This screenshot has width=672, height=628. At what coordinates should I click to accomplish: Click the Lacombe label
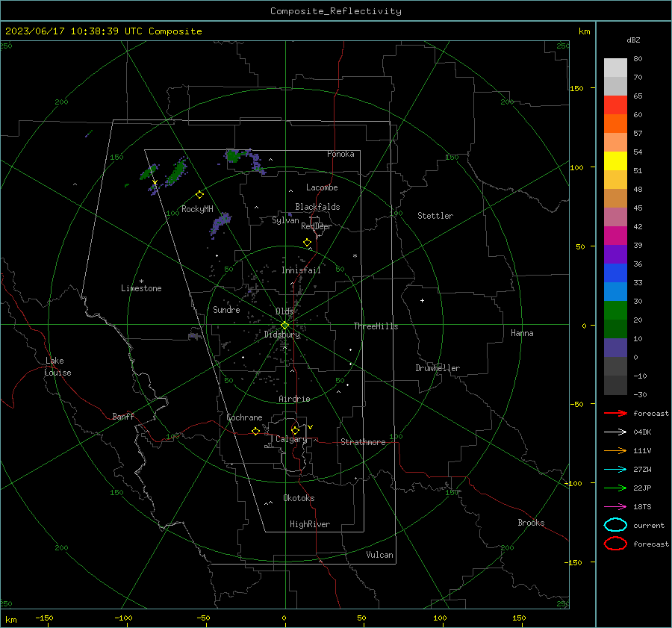point(322,187)
